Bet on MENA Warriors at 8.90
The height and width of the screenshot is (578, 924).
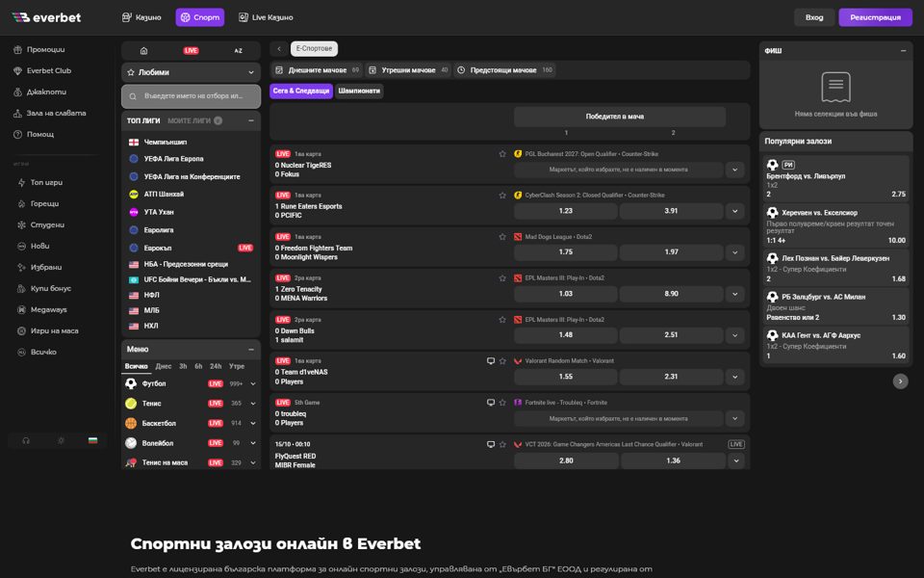(671, 293)
